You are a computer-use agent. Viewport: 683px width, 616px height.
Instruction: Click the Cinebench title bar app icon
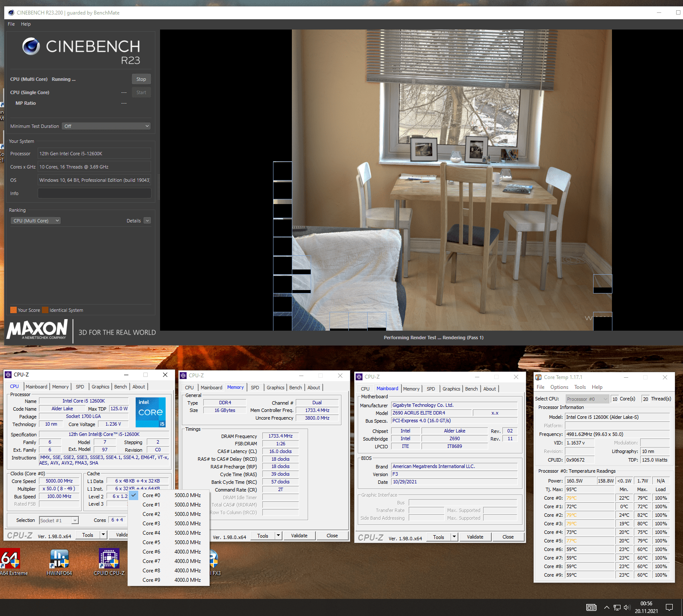click(x=11, y=13)
